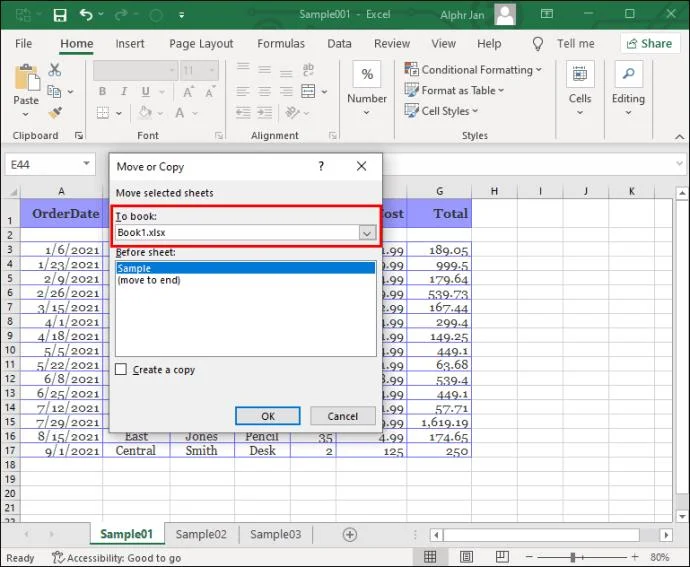Open the font name combo box
This screenshot has height=567, width=690.
136,70
